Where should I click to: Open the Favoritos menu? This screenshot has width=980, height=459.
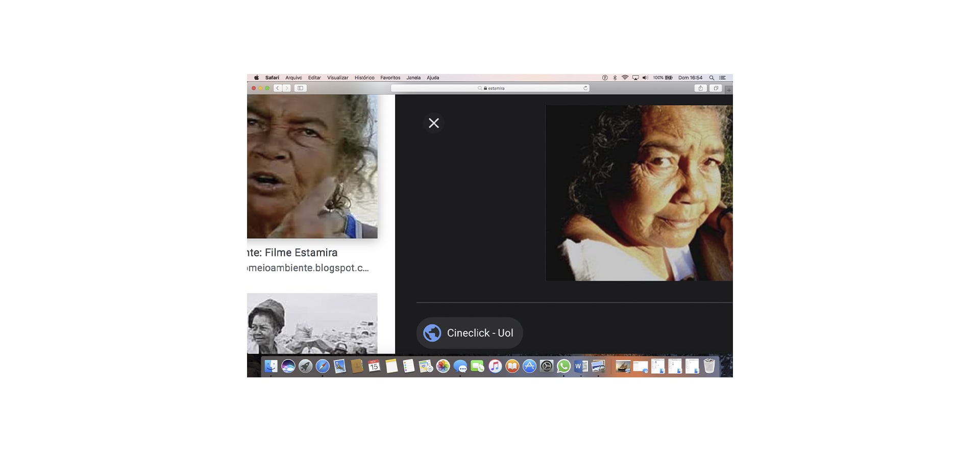tap(390, 78)
